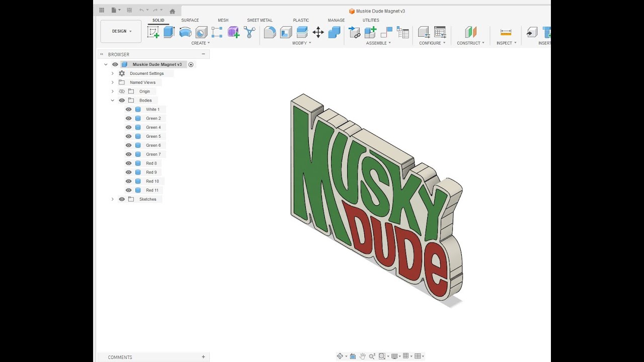Click the Pan hand icon in navigation bar
Viewport: 644px width, 362px height.
pos(362,356)
